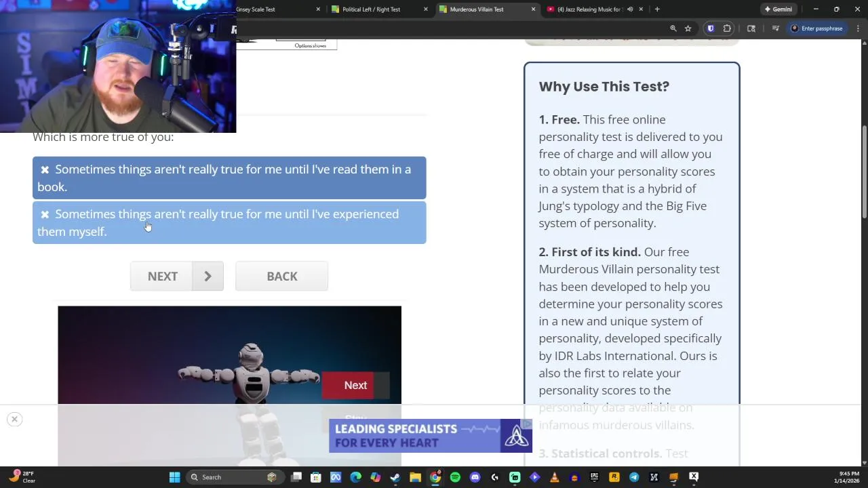Click the arrow beside the NEXT button
The width and height of the screenshot is (868, 488).
coord(208,277)
